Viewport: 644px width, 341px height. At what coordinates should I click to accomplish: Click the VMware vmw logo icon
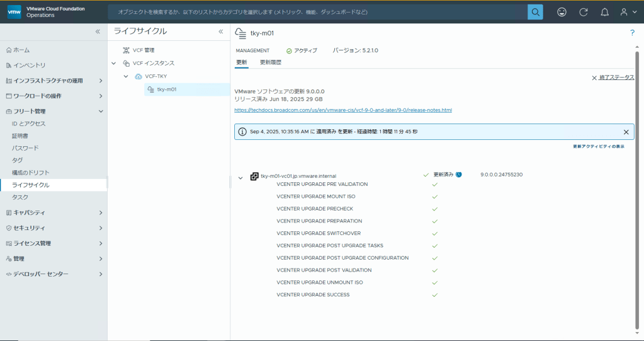pos(14,12)
